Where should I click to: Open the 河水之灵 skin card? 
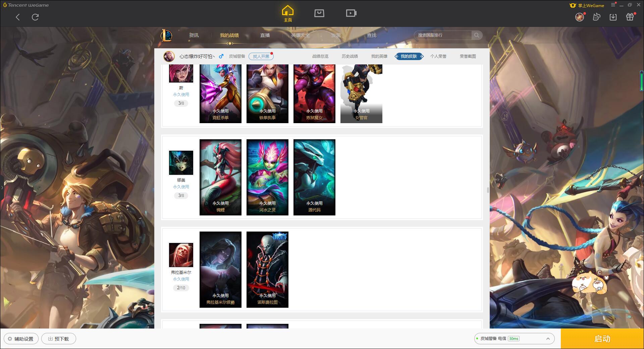pos(267,177)
